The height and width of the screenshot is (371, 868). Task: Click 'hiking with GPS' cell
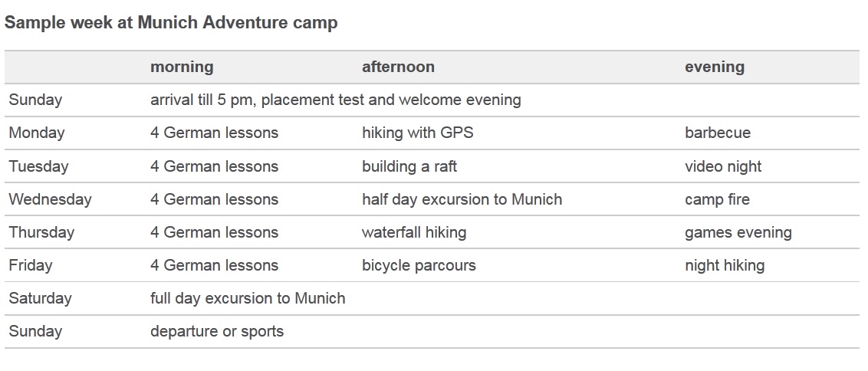(x=417, y=133)
